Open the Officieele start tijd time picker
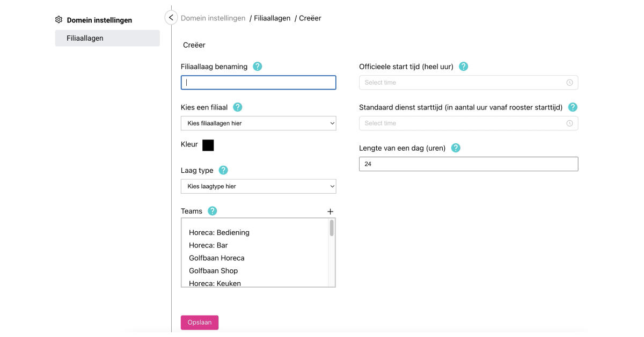The height and width of the screenshot is (337, 644). click(468, 83)
